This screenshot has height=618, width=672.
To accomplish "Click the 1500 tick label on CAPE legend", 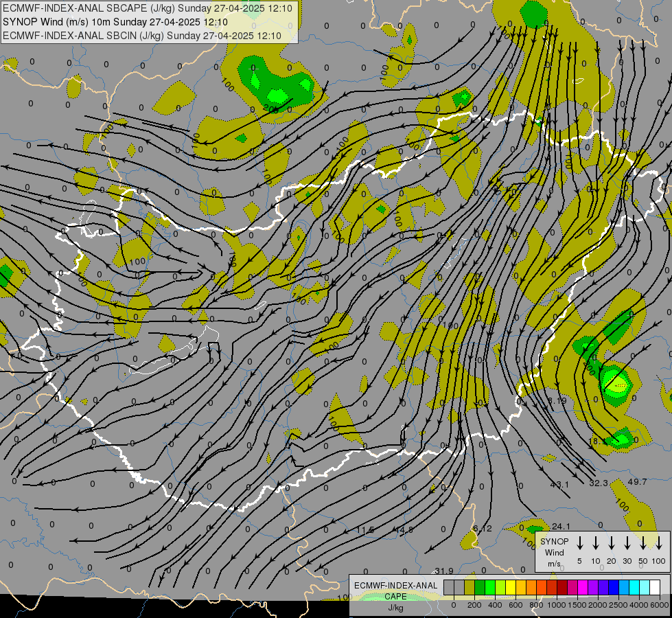I will [x=577, y=605].
